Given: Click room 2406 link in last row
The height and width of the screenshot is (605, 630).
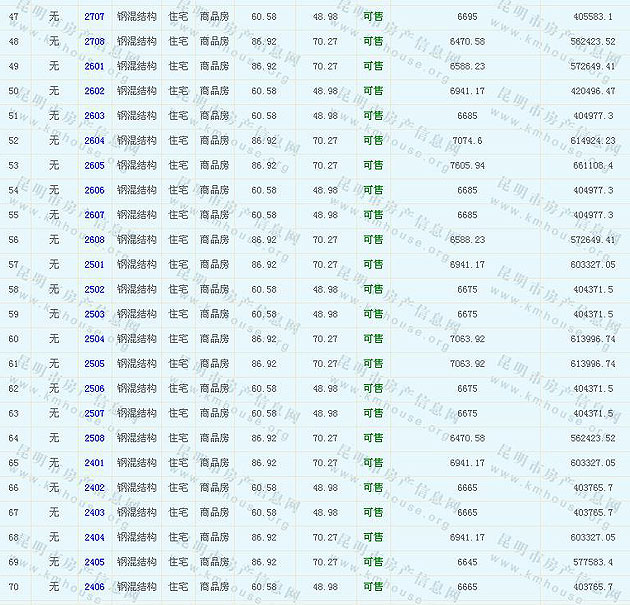Looking at the screenshot, I should click(94, 587).
